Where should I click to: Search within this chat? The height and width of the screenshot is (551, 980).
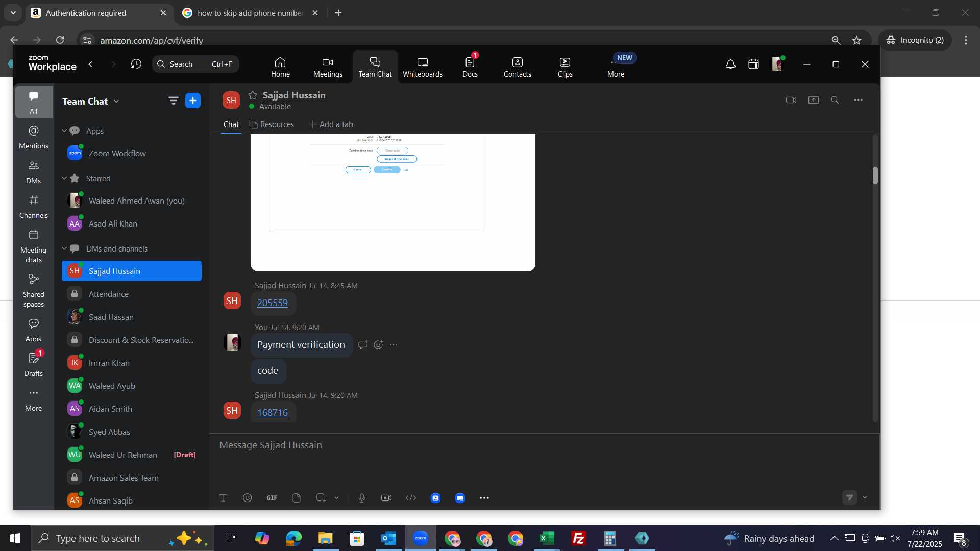(x=835, y=100)
